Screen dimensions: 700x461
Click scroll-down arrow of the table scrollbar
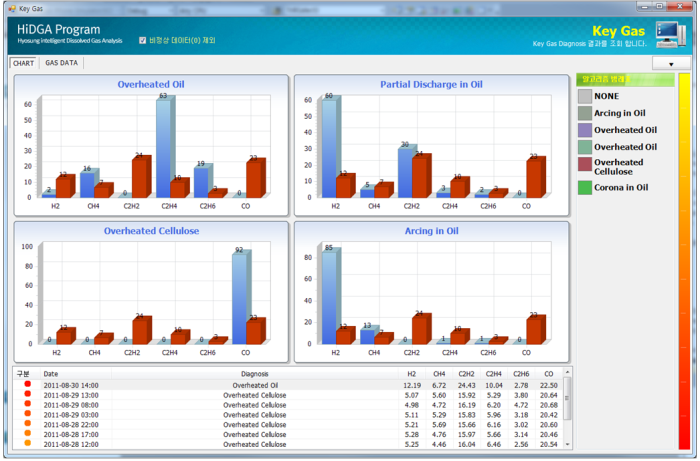[x=567, y=444]
